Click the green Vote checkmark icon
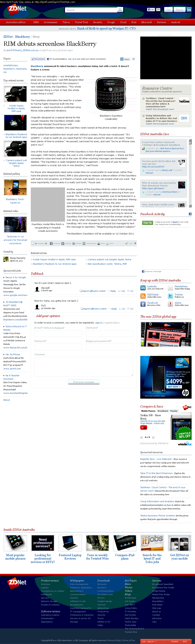The height and width of the screenshot is (644, 195). pyautogui.click(x=126, y=243)
